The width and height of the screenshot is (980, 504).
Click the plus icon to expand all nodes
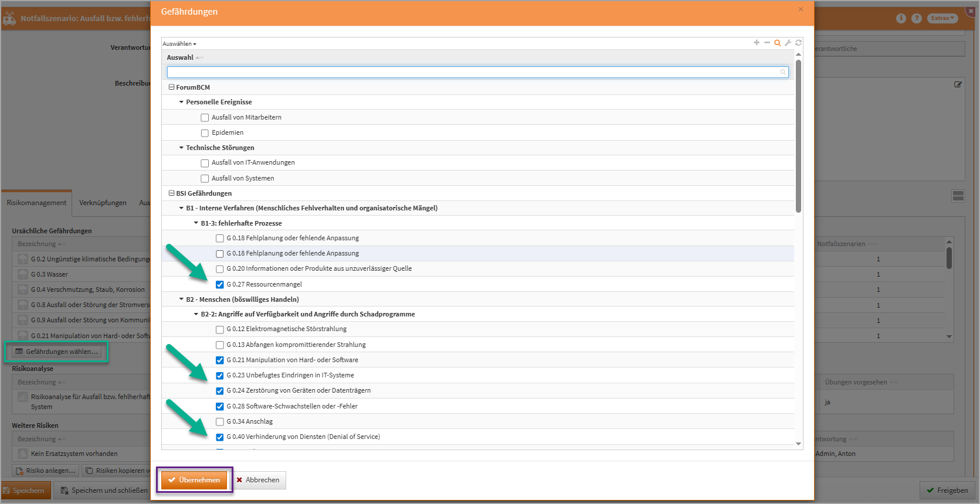(x=757, y=43)
